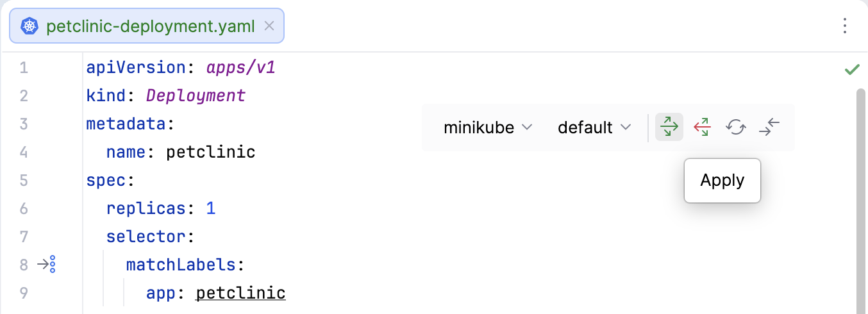Click the Apply tooltip label

[x=722, y=181]
